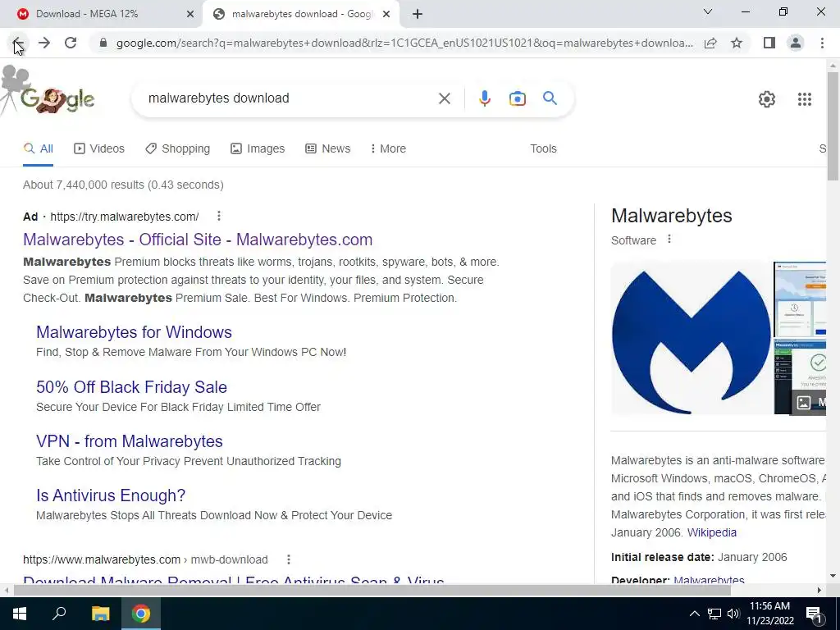Open Chrome's three-dot menu
This screenshot has width=840, height=630.
(x=822, y=43)
